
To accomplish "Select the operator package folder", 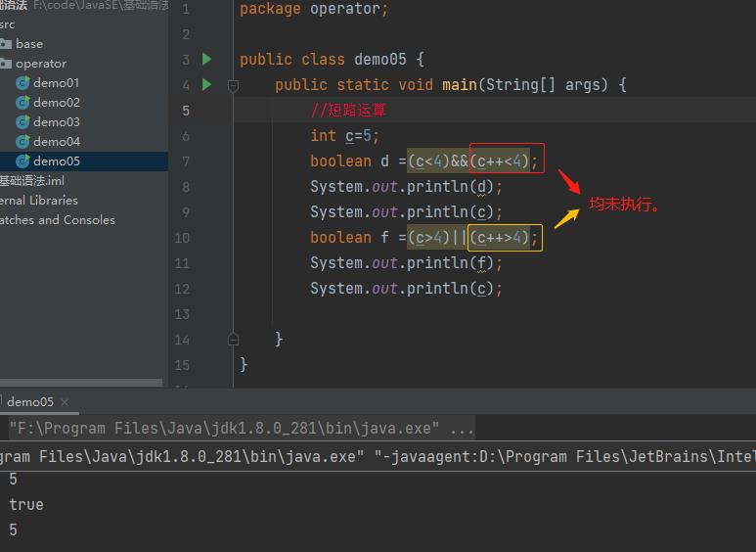I will pyautogui.click(x=41, y=64).
